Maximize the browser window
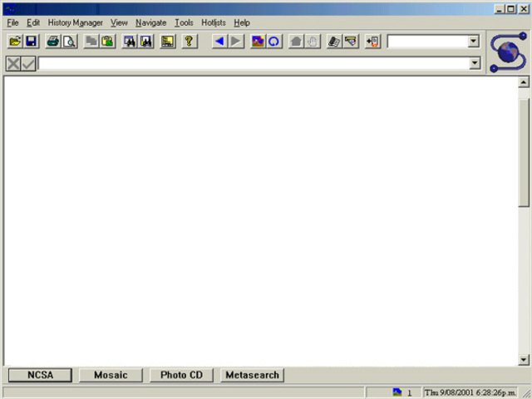The width and height of the screenshot is (532, 399). click(x=510, y=9)
